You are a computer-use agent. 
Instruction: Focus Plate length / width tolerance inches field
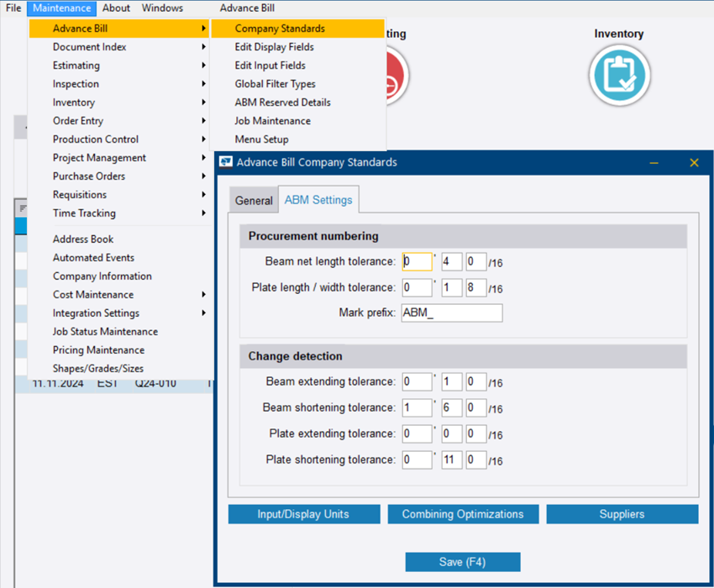coord(452,287)
